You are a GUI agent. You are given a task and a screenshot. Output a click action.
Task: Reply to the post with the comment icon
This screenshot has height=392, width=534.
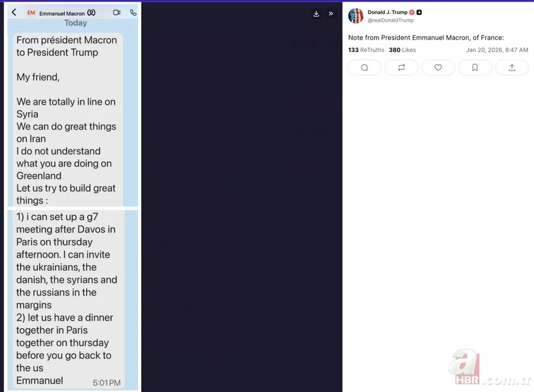[x=364, y=68]
